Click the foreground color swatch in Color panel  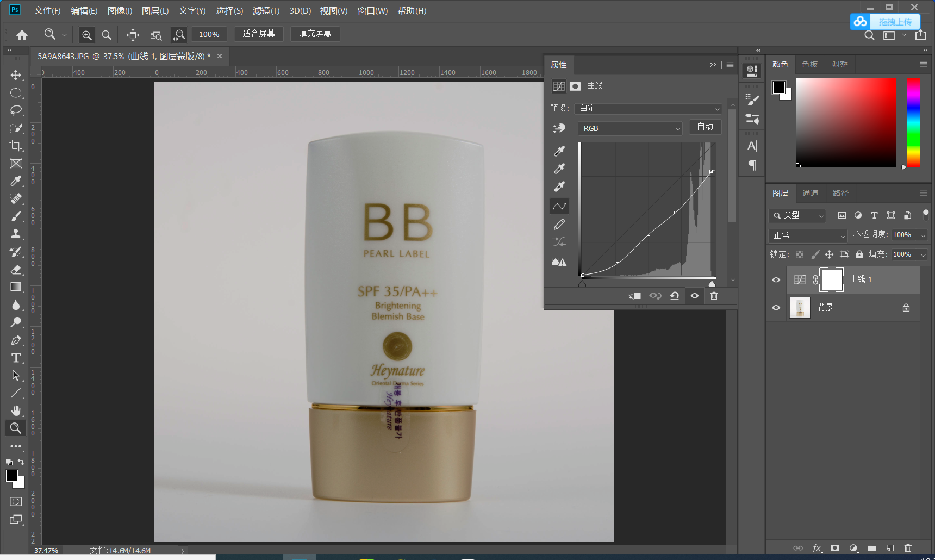click(779, 87)
